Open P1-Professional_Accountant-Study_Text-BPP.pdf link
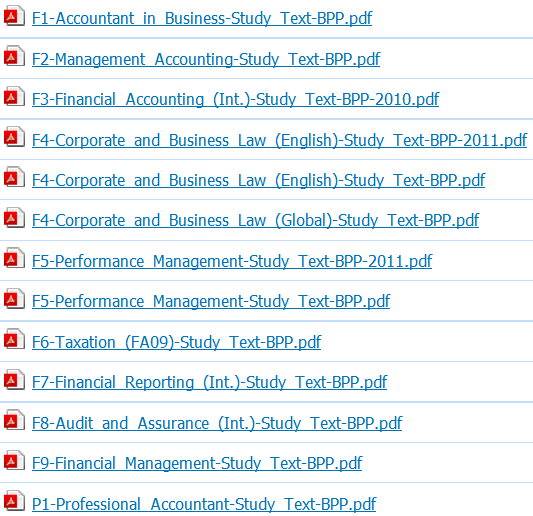Image resolution: width=533 pixels, height=516 pixels. [204, 504]
